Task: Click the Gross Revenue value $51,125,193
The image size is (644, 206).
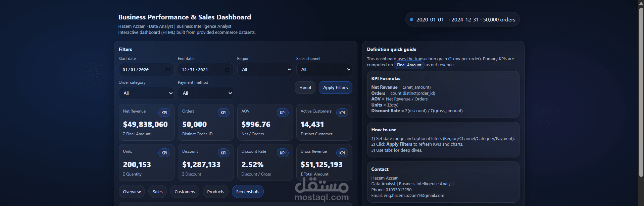Action: [x=321, y=165]
